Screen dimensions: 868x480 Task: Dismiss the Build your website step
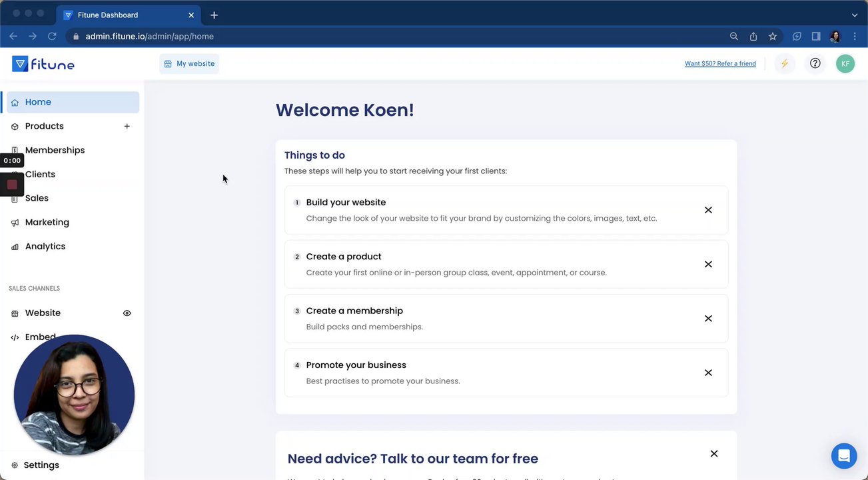tap(708, 210)
